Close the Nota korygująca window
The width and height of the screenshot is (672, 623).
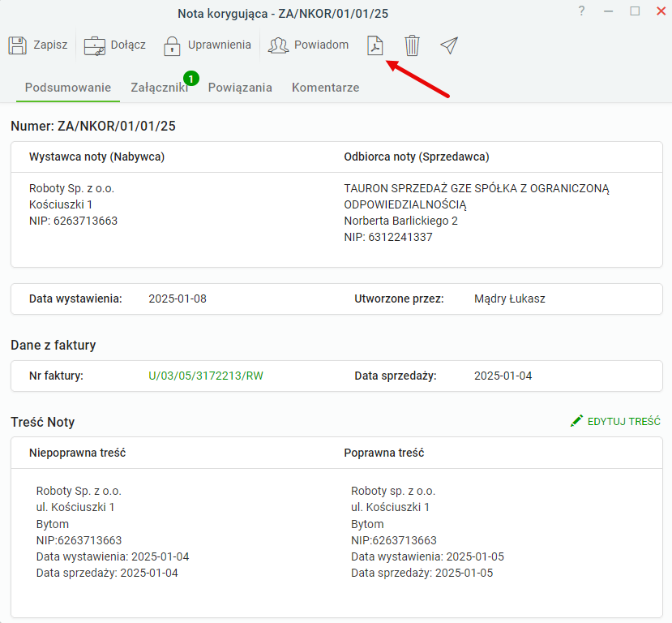point(661,11)
